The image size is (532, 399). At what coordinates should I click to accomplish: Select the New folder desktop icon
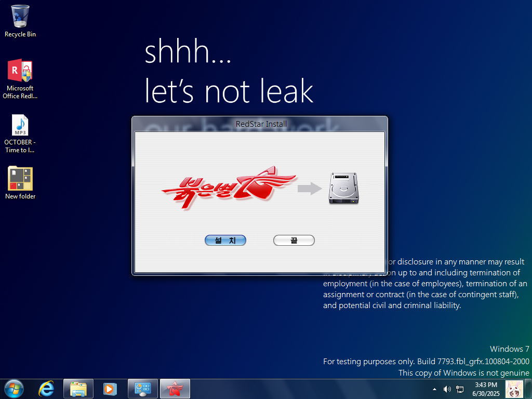pyautogui.click(x=20, y=182)
